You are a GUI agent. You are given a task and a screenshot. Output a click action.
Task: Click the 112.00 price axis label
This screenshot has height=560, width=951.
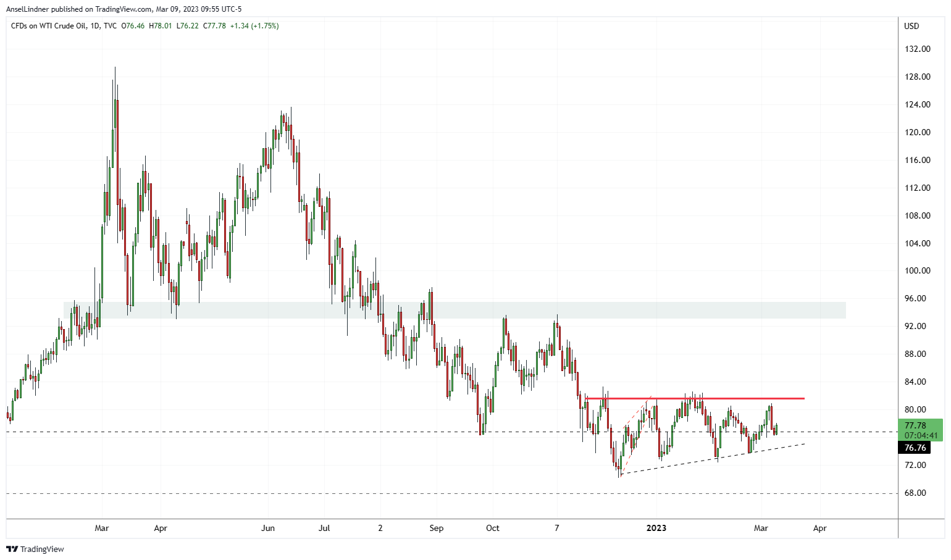(917, 188)
